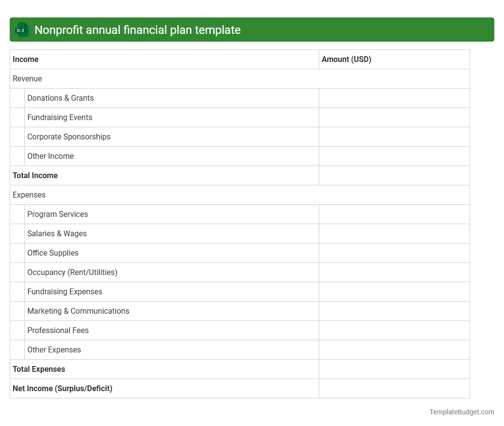Select the Fundraising Events line item
This screenshot has height=426, width=504.
click(60, 117)
